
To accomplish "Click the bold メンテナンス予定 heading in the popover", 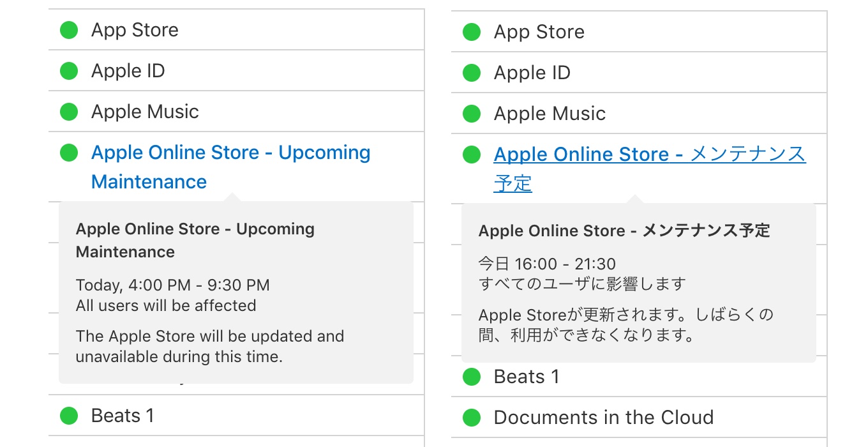I will coord(624,231).
